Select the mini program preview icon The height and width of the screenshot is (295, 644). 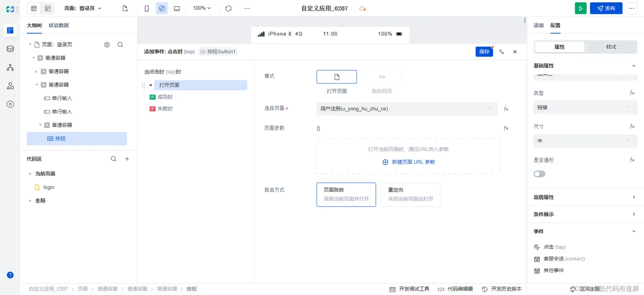(162, 8)
